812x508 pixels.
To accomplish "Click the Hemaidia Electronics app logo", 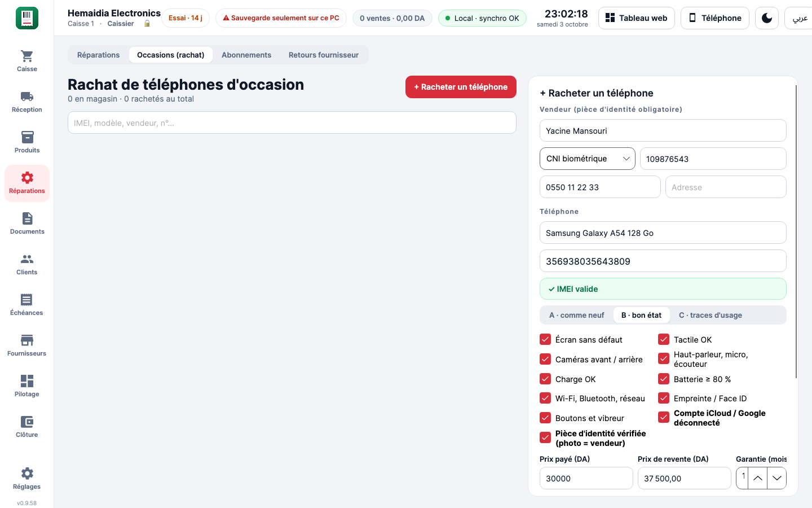I will click(x=27, y=18).
